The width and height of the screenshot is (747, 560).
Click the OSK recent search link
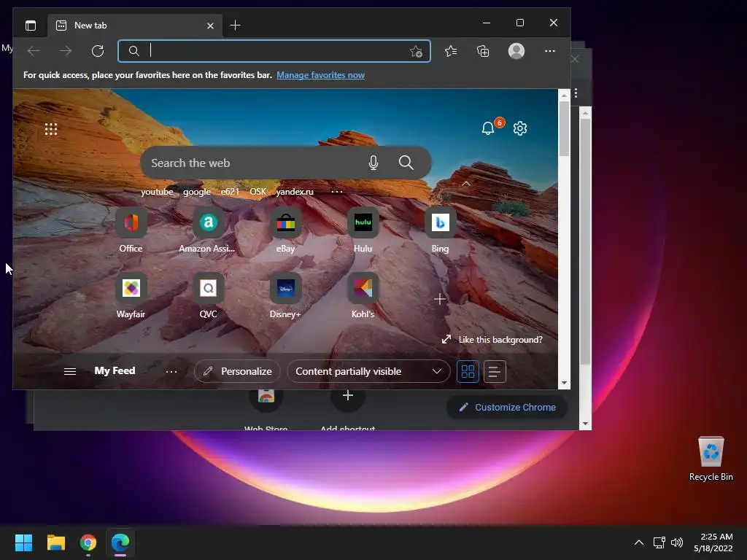(258, 192)
